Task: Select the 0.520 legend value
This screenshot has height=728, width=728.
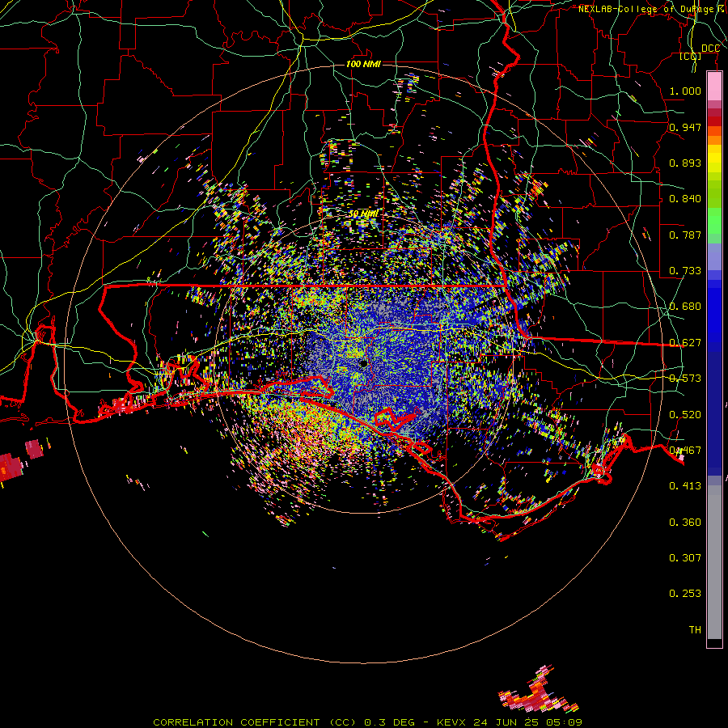Action: (685, 415)
